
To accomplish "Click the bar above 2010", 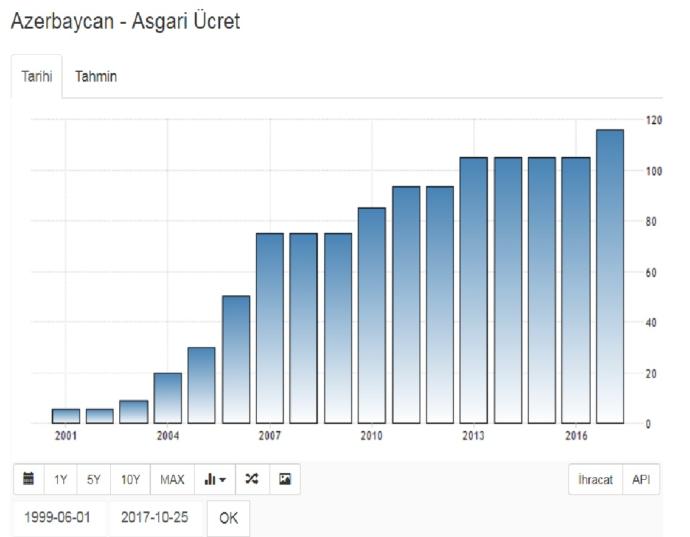I will tap(372, 316).
